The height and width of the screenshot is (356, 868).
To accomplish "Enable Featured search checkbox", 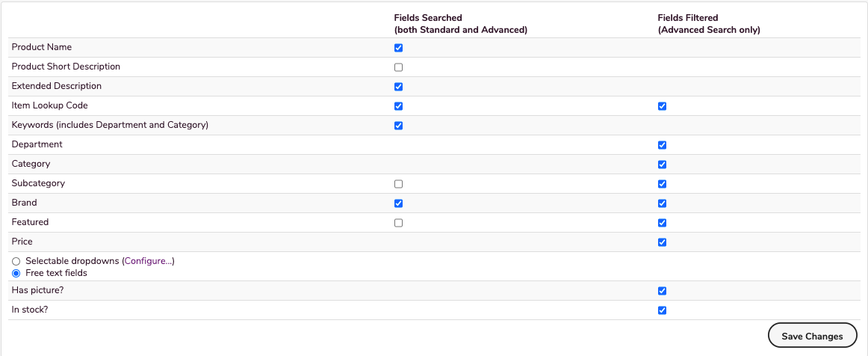I will click(398, 223).
